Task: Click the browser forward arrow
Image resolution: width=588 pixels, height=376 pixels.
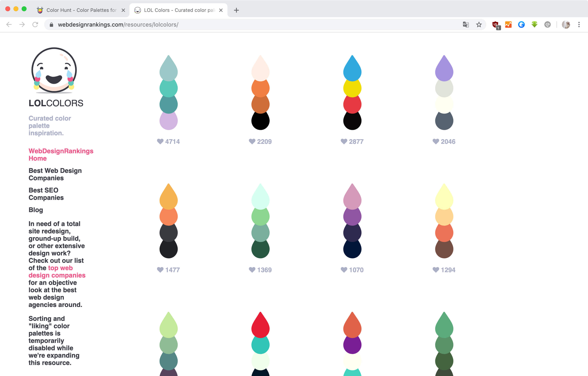Action: click(22, 25)
